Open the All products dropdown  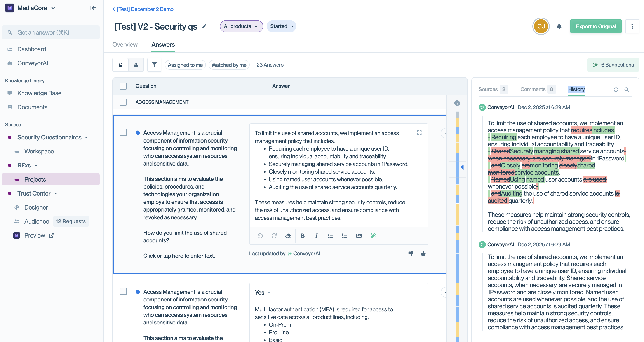click(241, 26)
